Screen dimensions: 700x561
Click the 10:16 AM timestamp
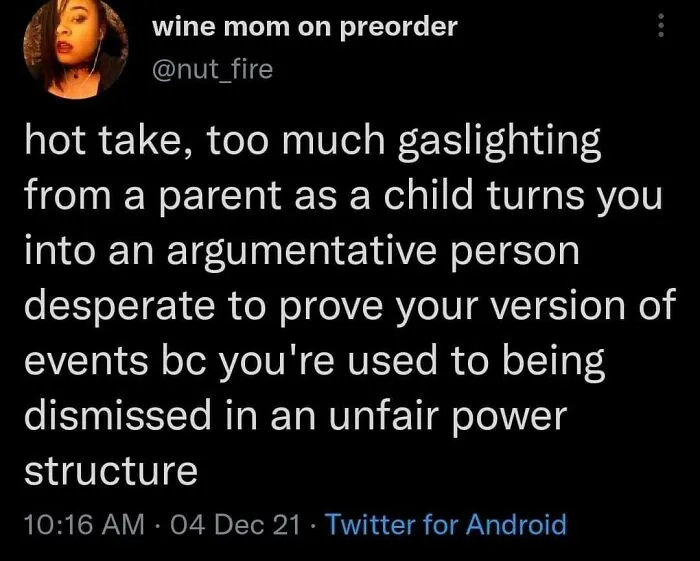click(x=85, y=524)
